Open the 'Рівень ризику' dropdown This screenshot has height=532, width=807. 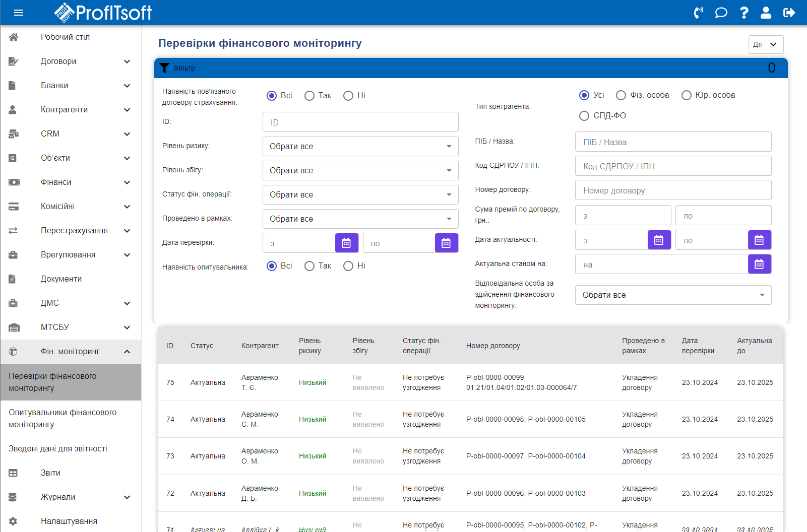[x=360, y=147]
